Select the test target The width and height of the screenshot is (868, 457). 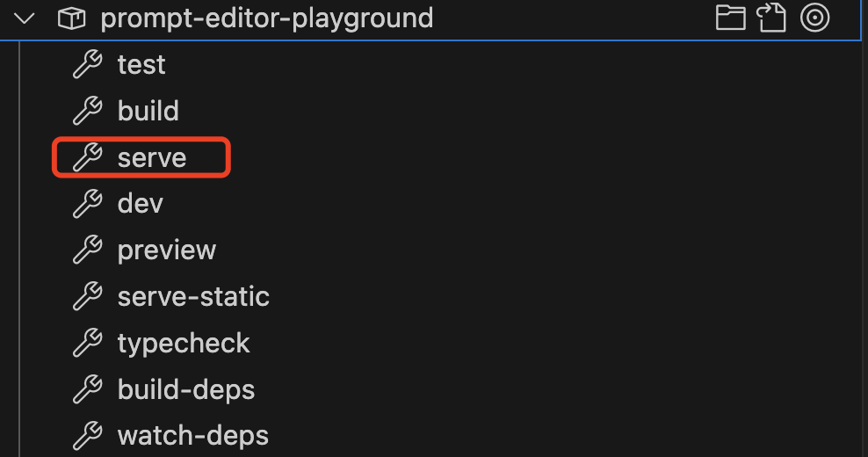point(141,65)
